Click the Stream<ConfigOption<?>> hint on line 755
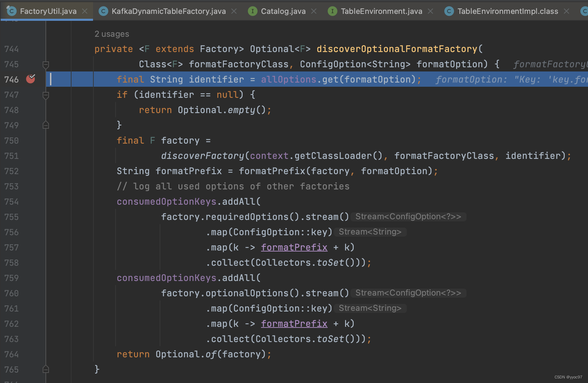 click(408, 216)
